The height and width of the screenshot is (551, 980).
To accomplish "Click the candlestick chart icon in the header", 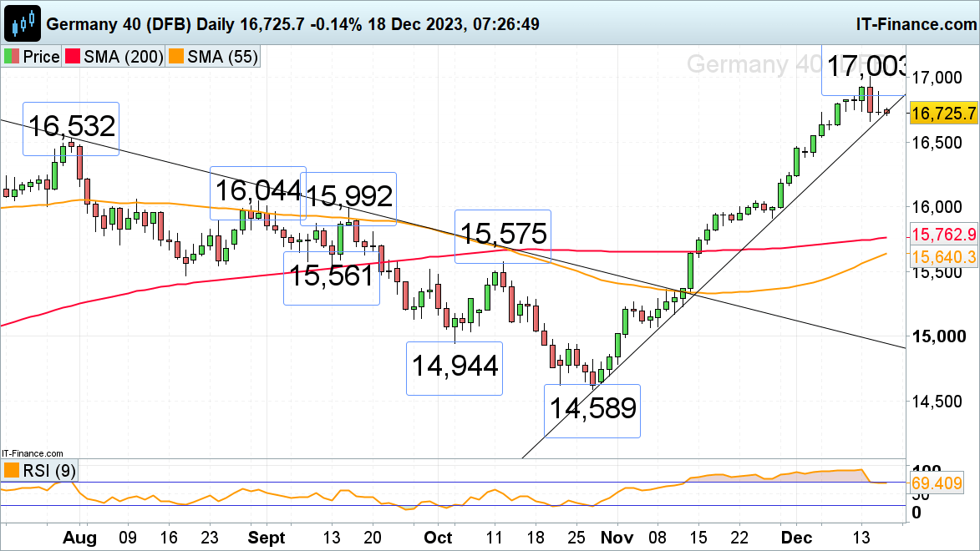I will [23, 23].
